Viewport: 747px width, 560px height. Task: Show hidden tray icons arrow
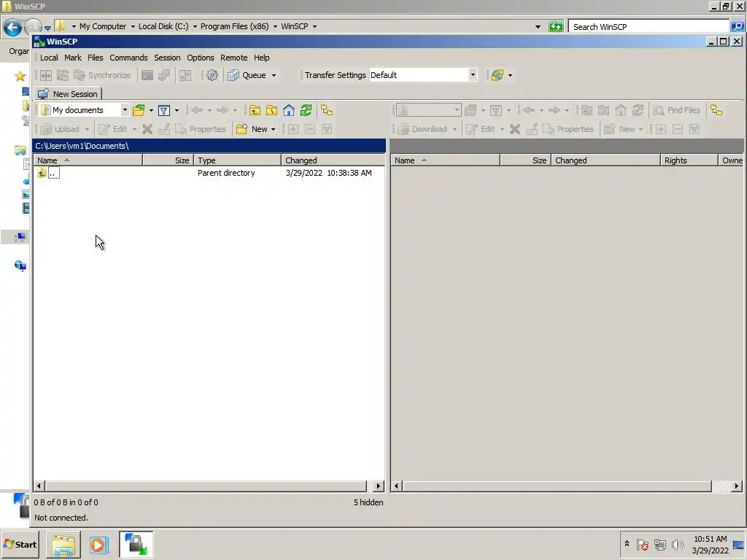[627, 544]
